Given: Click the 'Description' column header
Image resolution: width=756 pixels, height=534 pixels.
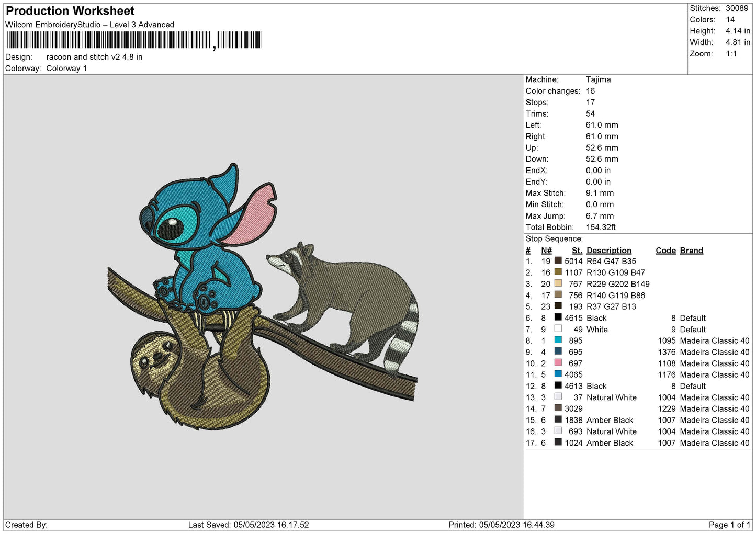Looking at the screenshot, I should (608, 251).
